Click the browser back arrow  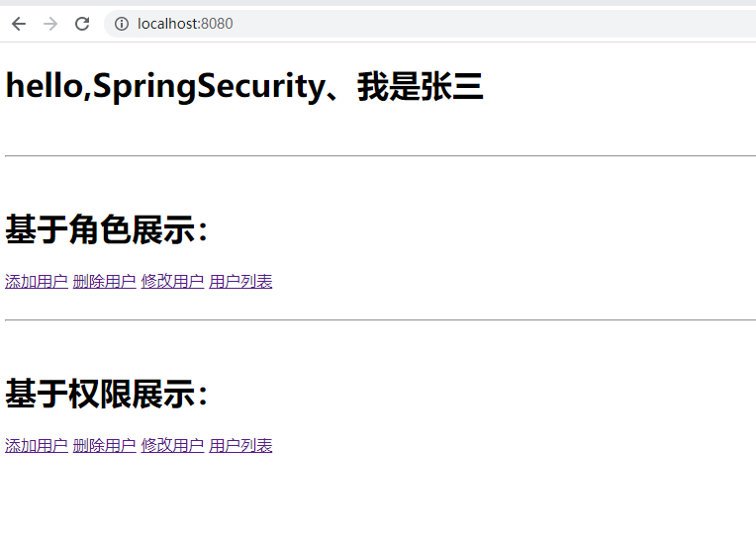tap(19, 24)
